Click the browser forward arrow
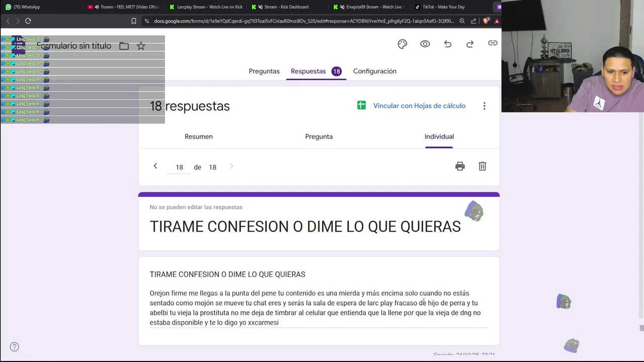The height and width of the screenshot is (362, 644). [18, 21]
